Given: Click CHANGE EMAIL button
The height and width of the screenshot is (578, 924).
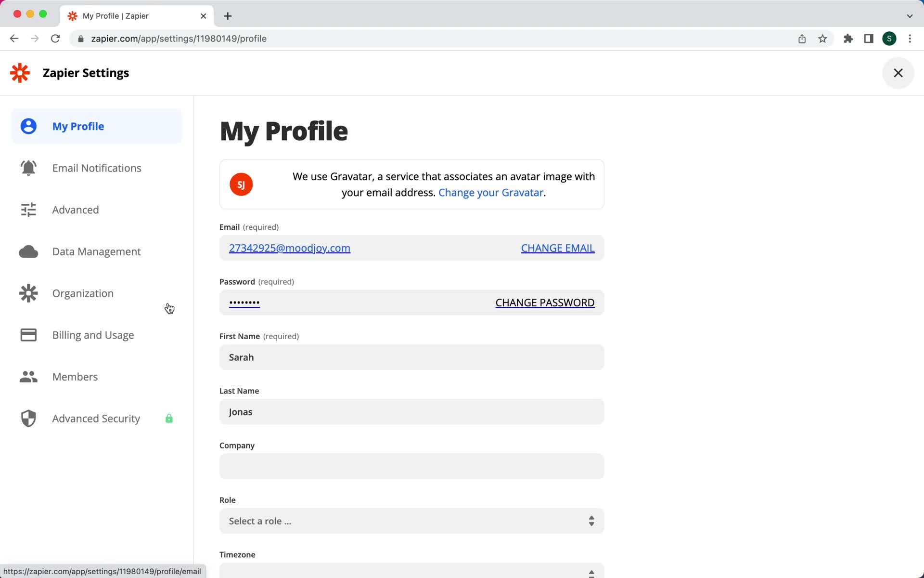Looking at the screenshot, I should 557,248.
